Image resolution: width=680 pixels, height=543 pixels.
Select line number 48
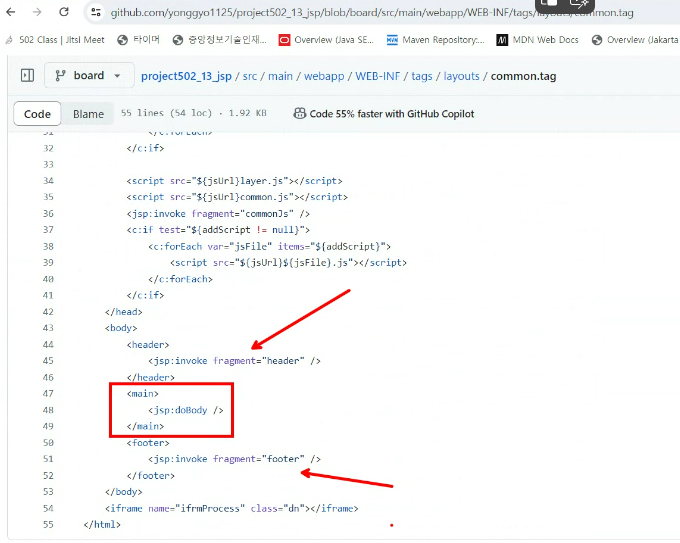coord(48,410)
